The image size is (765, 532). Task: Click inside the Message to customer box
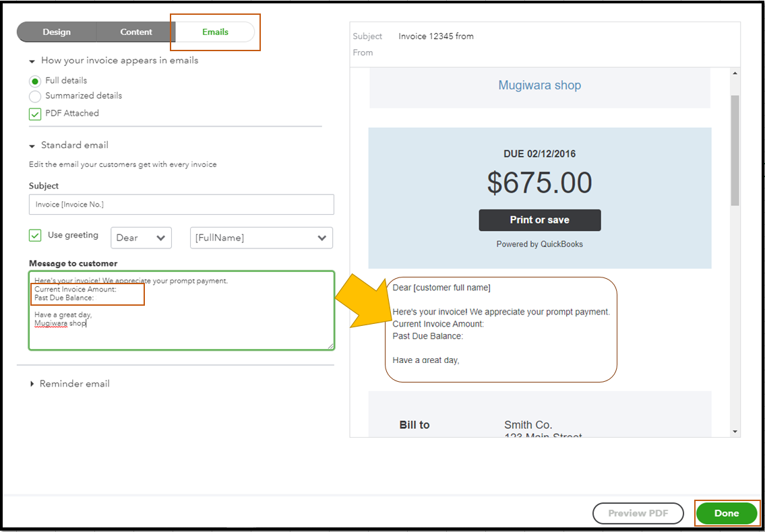(181, 310)
